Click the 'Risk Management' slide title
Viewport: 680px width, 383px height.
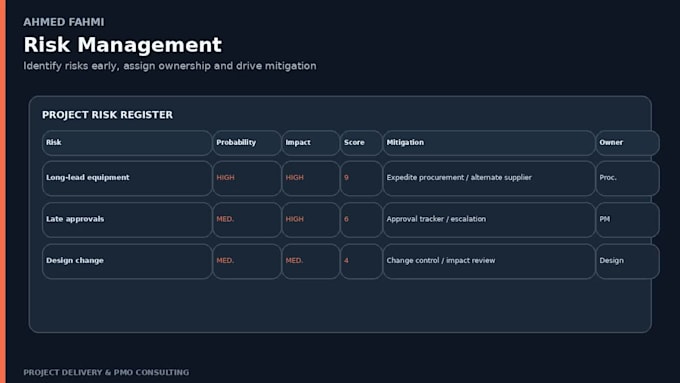(x=123, y=45)
